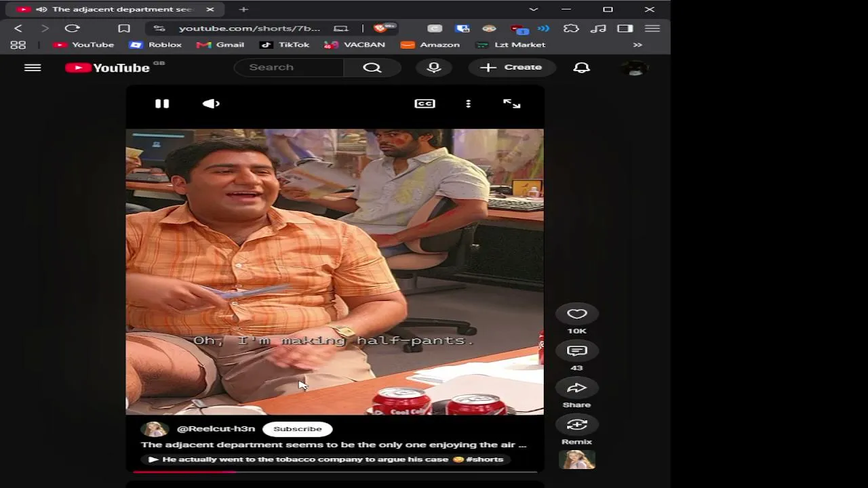Screen dimensions: 868x488
Task: Open the sound thumbnail below Remix
Action: tap(576, 460)
